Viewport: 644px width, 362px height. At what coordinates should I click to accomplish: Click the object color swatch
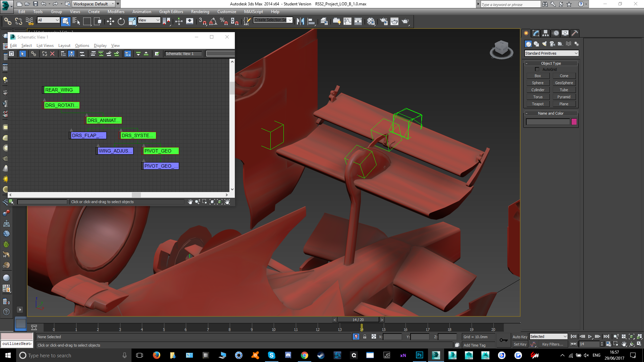tap(574, 122)
